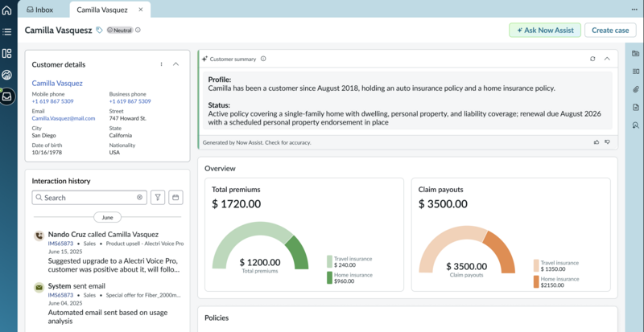Screen dimensions: 644x332
Task: Switch to the Camilla Vasquez tab
Action: click(x=102, y=10)
